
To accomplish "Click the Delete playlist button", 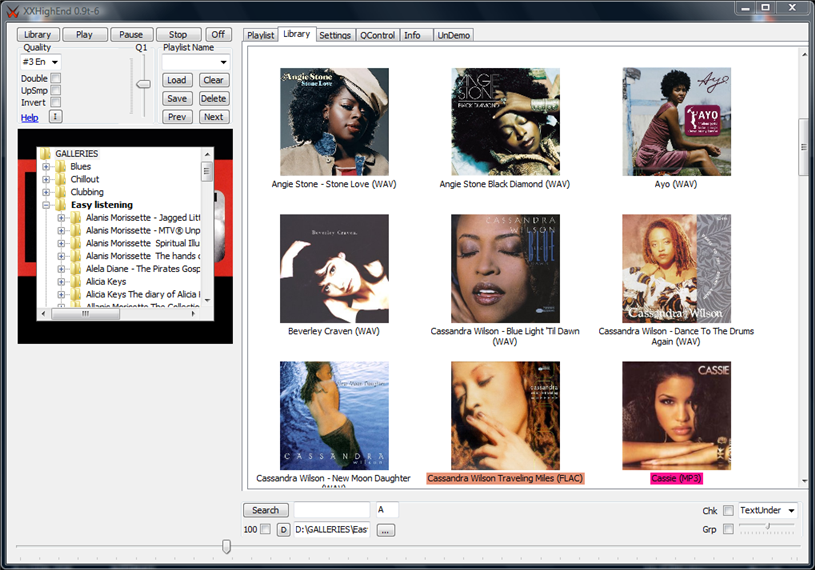I will pos(214,99).
